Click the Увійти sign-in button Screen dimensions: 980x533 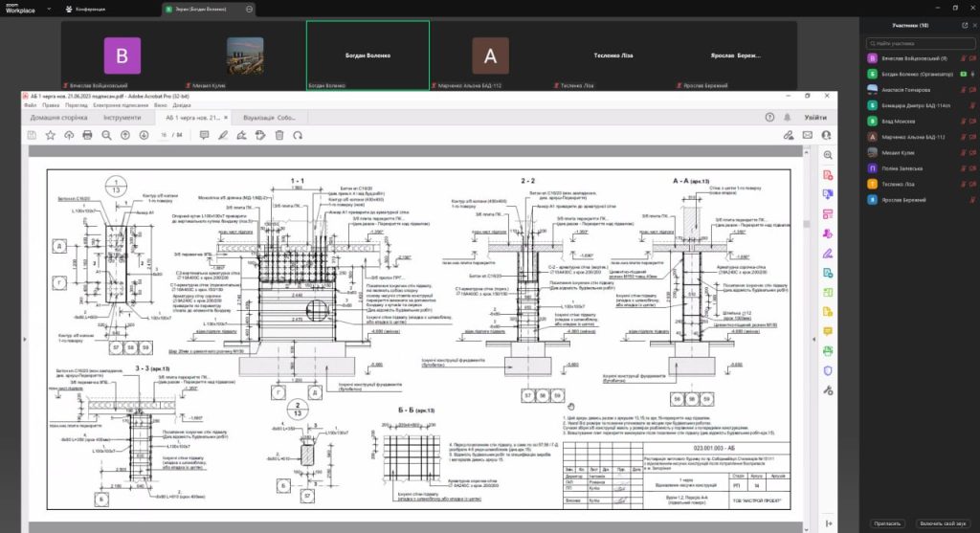(815, 117)
